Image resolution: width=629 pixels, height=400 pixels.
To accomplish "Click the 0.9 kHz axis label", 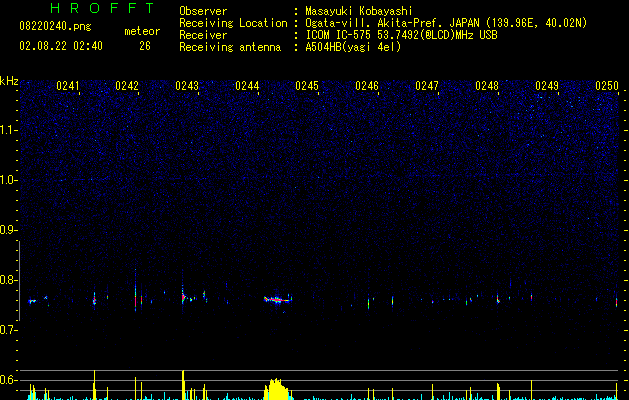I will (x=8, y=230).
